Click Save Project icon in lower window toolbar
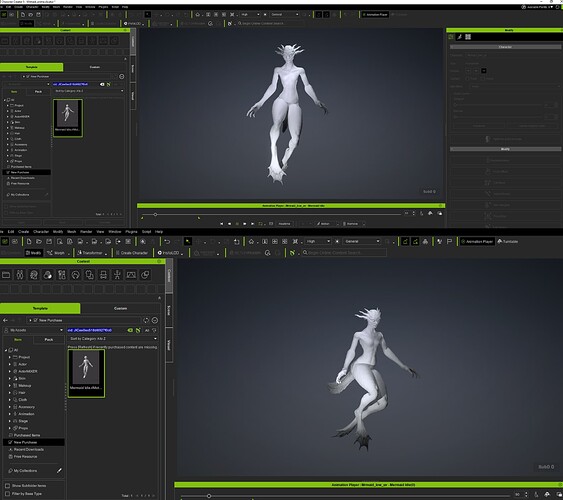The width and height of the screenshot is (563, 500). (x=49, y=242)
